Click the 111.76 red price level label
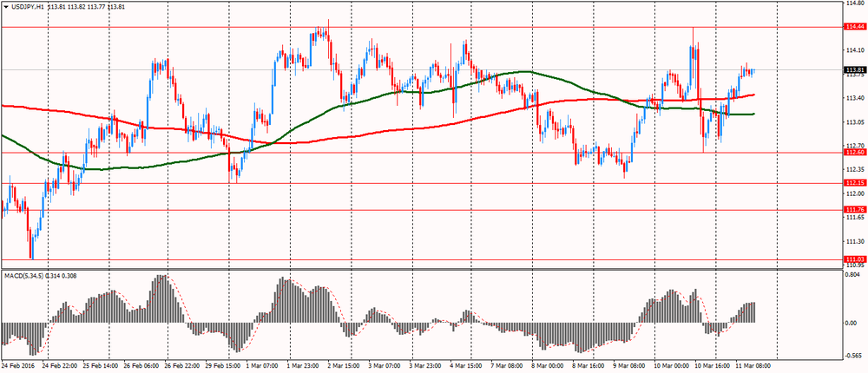868x373 pixels. tap(853, 210)
